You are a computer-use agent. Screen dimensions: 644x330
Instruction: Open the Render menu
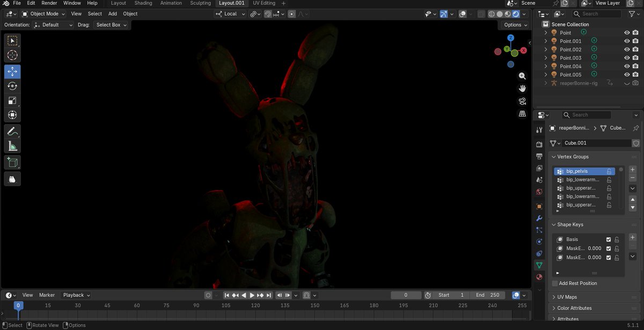(49, 3)
